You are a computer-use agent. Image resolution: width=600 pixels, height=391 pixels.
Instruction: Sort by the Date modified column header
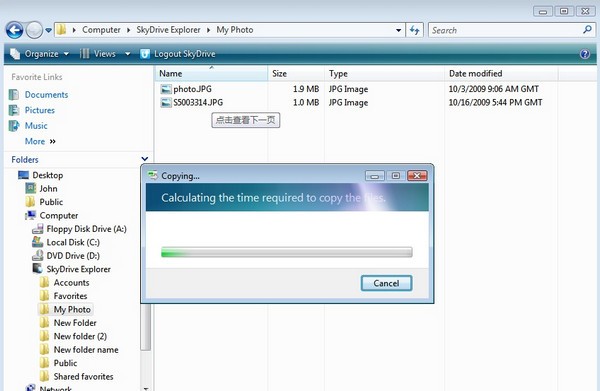pos(501,73)
